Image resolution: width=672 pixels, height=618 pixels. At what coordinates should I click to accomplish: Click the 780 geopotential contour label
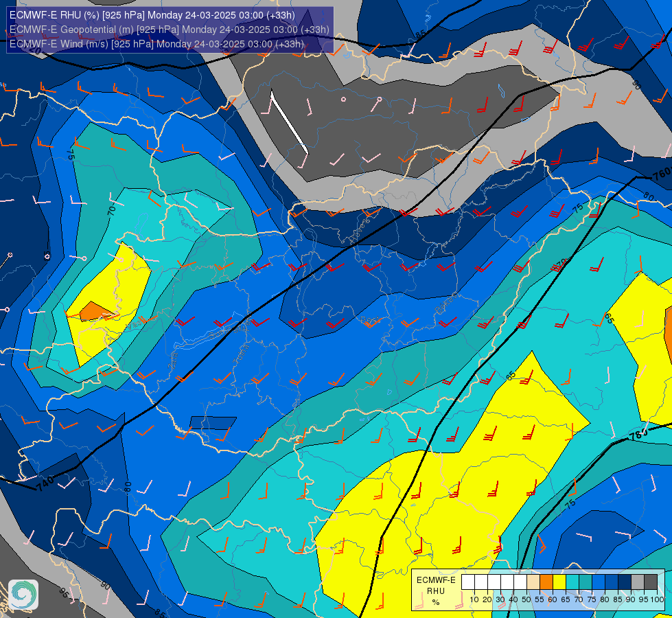pos(638,435)
